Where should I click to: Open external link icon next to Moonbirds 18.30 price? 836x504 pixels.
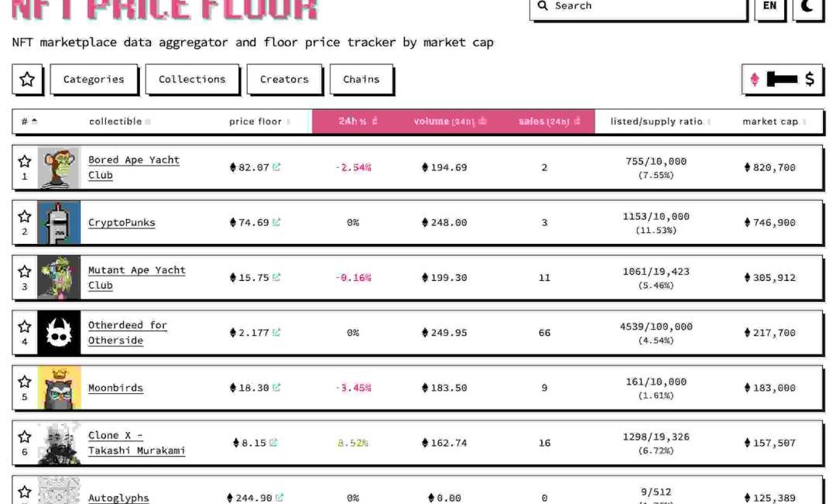(277, 388)
